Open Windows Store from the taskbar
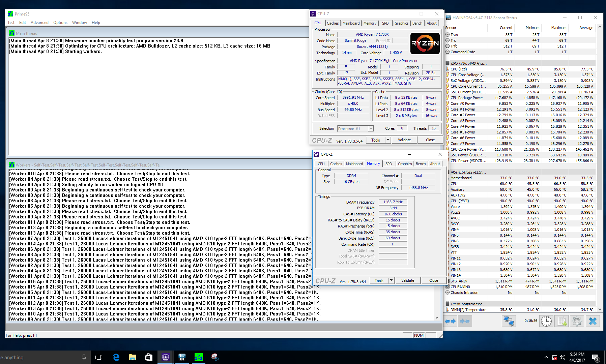Screen dimensions: 606x364 pos(149,357)
